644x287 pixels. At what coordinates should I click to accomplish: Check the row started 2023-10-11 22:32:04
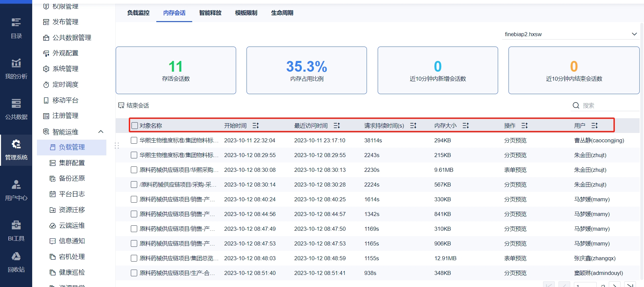coord(134,140)
